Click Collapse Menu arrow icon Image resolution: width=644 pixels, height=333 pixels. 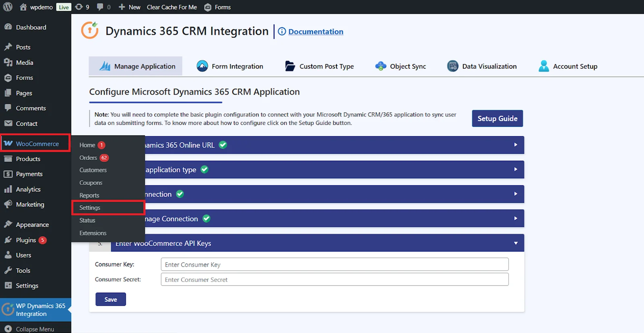pyautogui.click(x=8, y=329)
